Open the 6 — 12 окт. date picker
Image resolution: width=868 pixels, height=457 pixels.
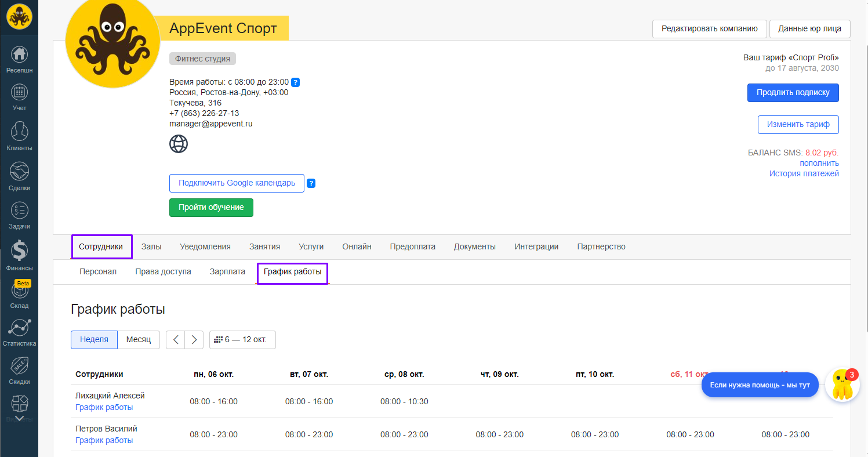[x=242, y=340]
